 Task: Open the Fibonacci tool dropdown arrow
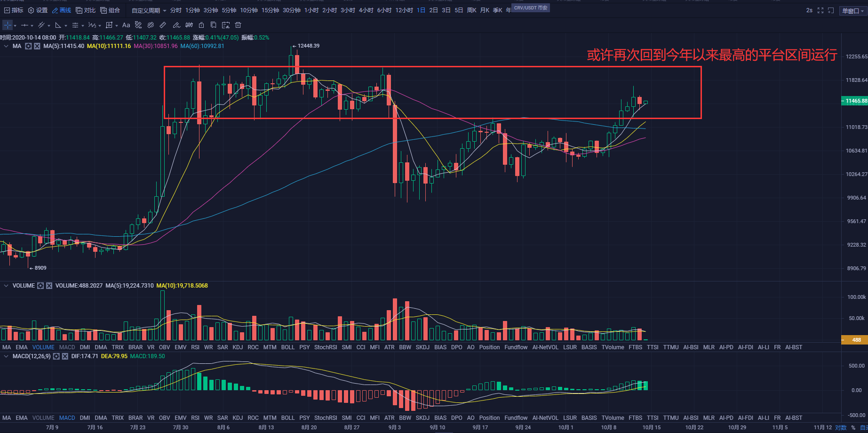83,26
